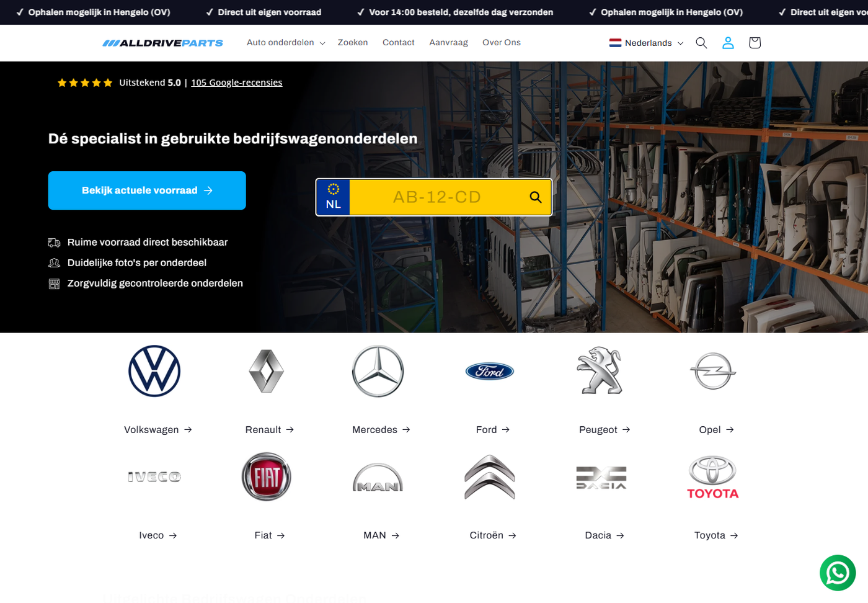
Task: Open the shopping cart icon
Action: click(x=755, y=43)
